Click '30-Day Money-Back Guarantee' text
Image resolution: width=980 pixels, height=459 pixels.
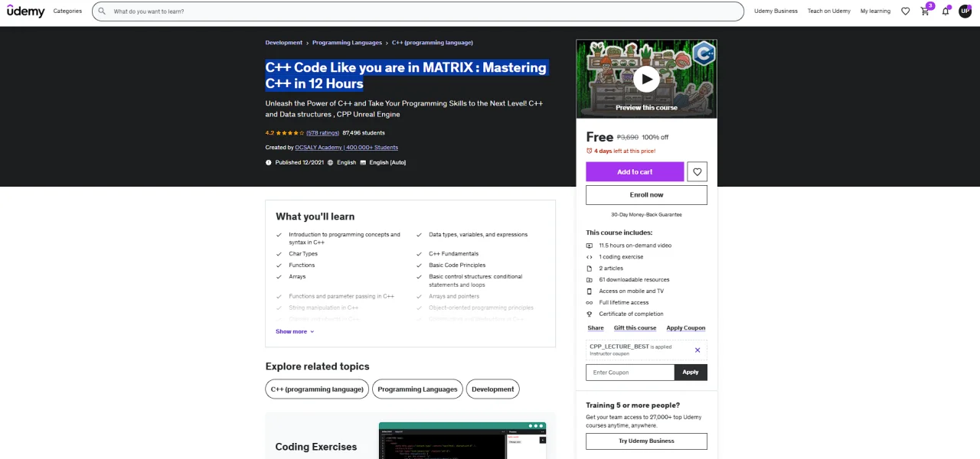tap(646, 215)
